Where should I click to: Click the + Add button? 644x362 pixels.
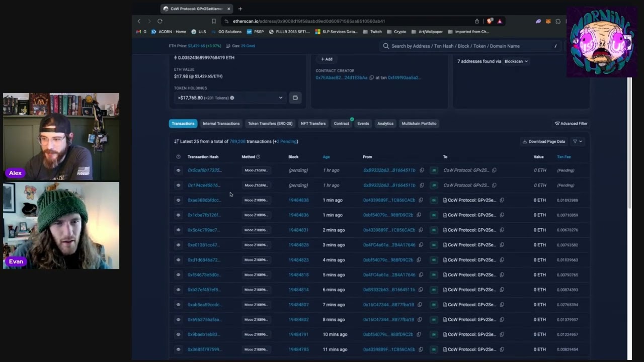(327, 59)
